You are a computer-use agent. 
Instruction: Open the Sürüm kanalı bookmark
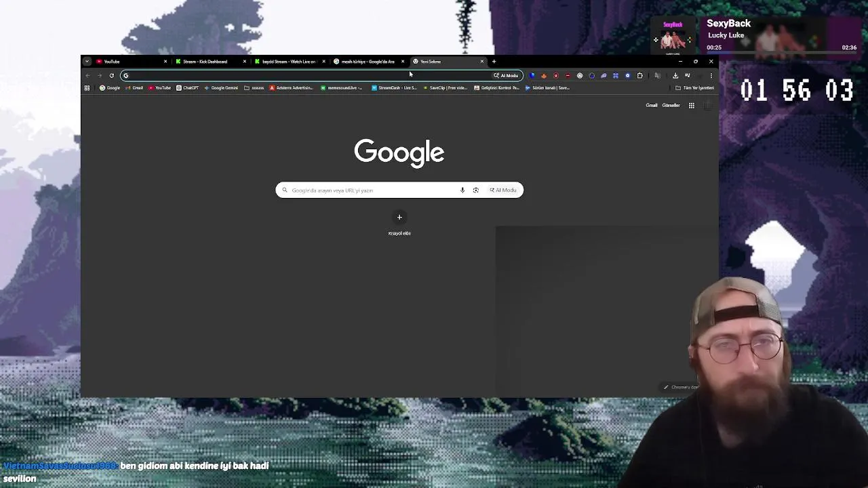click(547, 87)
